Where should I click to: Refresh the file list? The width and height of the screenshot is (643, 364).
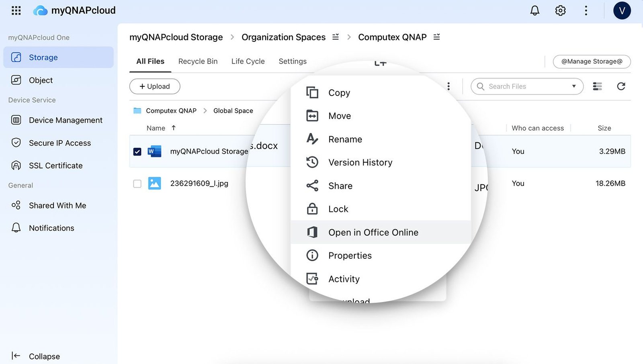click(x=621, y=86)
